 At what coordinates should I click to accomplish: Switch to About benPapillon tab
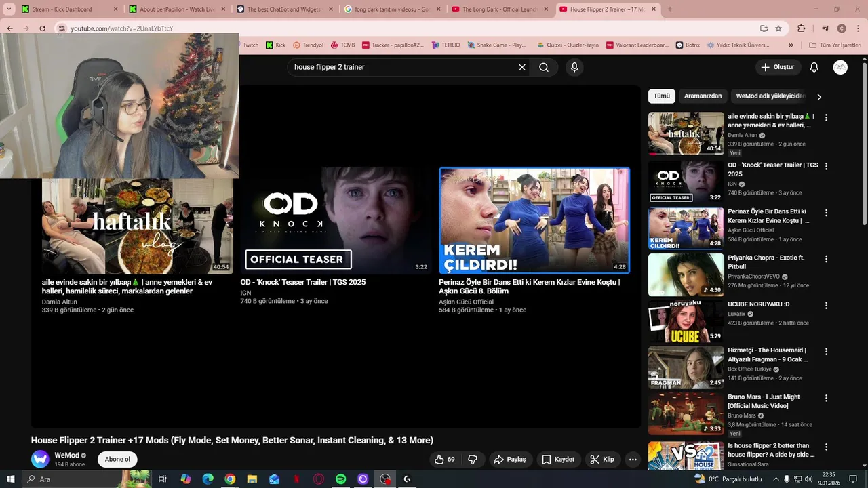(x=176, y=9)
